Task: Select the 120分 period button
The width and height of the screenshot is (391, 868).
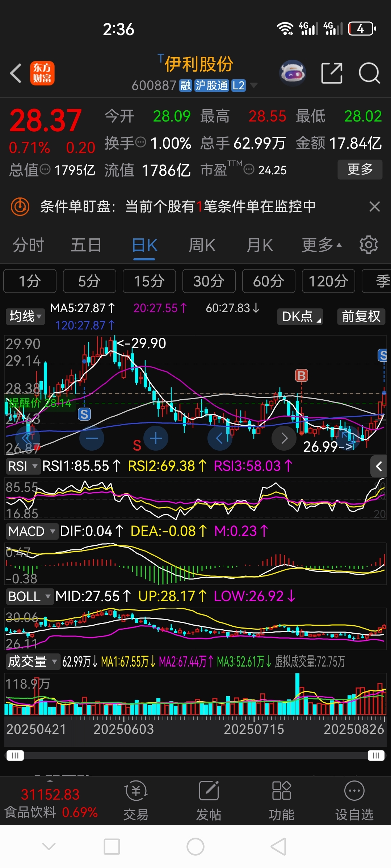Action: click(x=328, y=281)
